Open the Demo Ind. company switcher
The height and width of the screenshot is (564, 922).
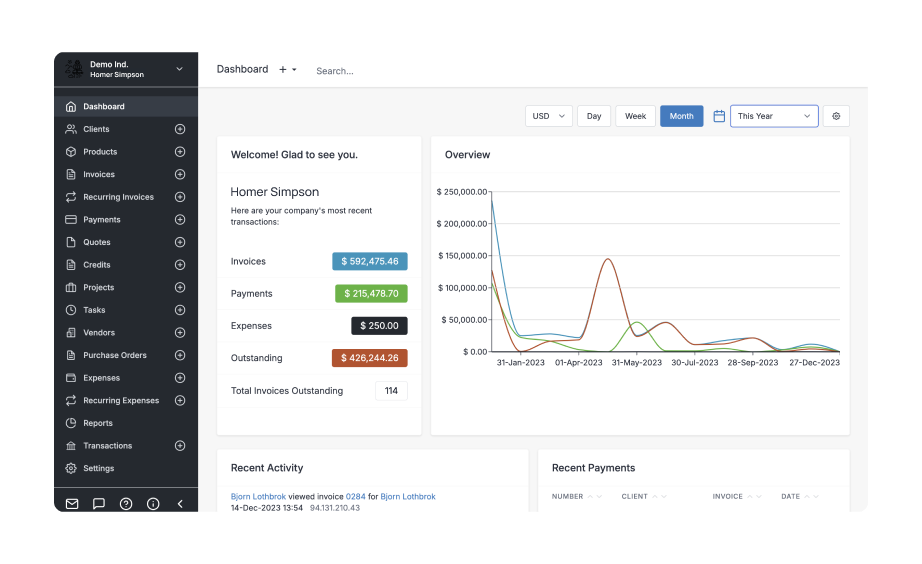(x=126, y=69)
